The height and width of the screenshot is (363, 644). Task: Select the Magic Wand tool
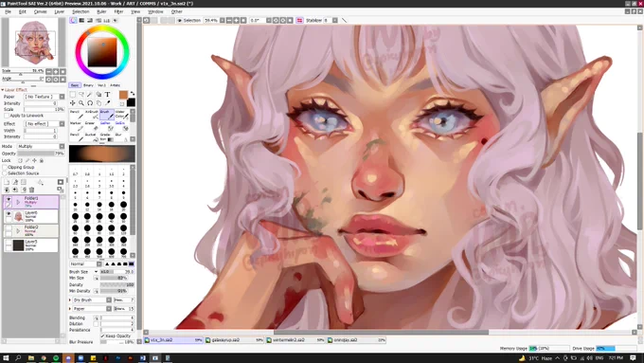(90, 95)
